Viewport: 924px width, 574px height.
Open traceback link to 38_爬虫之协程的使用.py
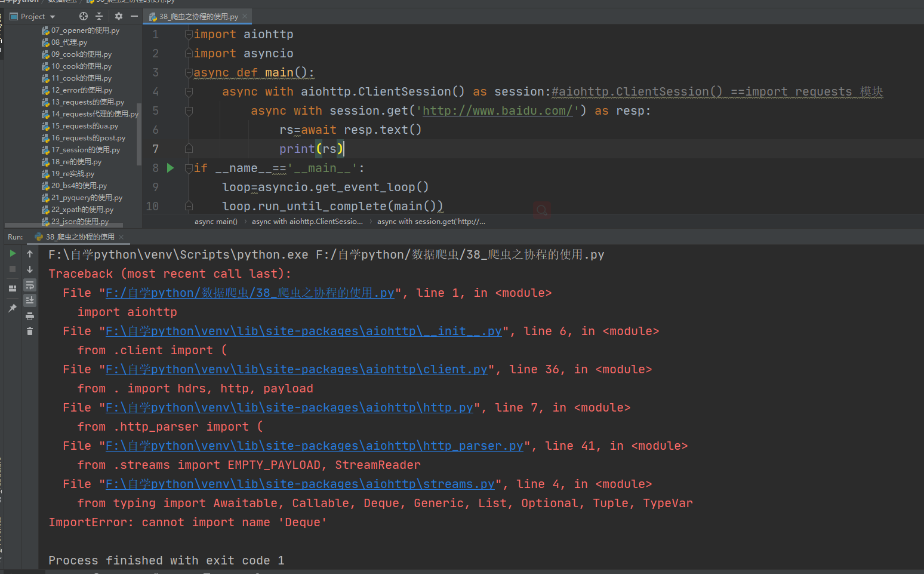[250, 293]
